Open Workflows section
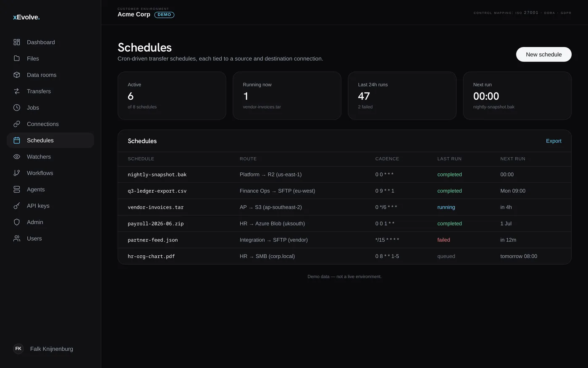 click(x=50, y=173)
